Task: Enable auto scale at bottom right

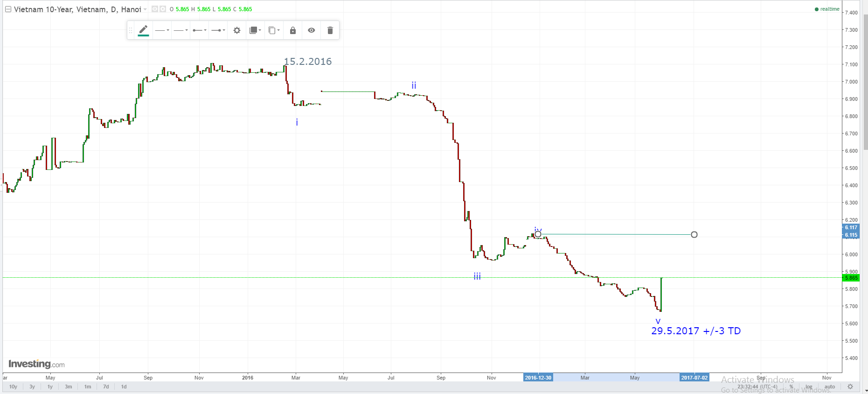Action: [830, 387]
